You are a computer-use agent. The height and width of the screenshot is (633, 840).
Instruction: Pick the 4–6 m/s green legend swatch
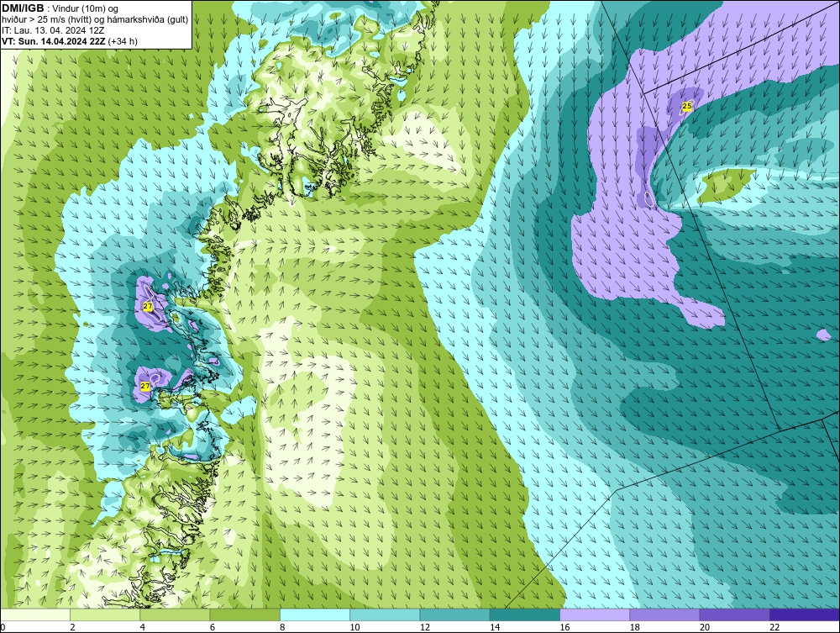pos(175,615)
